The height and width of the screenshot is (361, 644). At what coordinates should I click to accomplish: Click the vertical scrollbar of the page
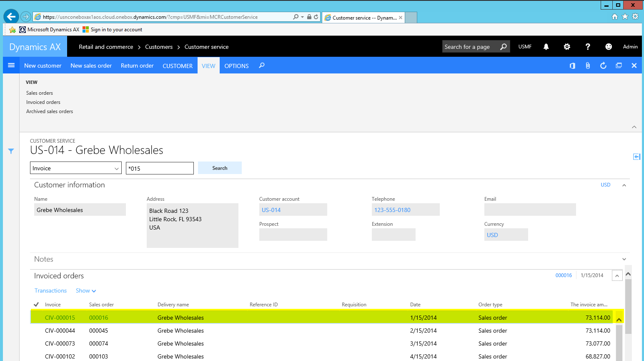click(628, 309)
